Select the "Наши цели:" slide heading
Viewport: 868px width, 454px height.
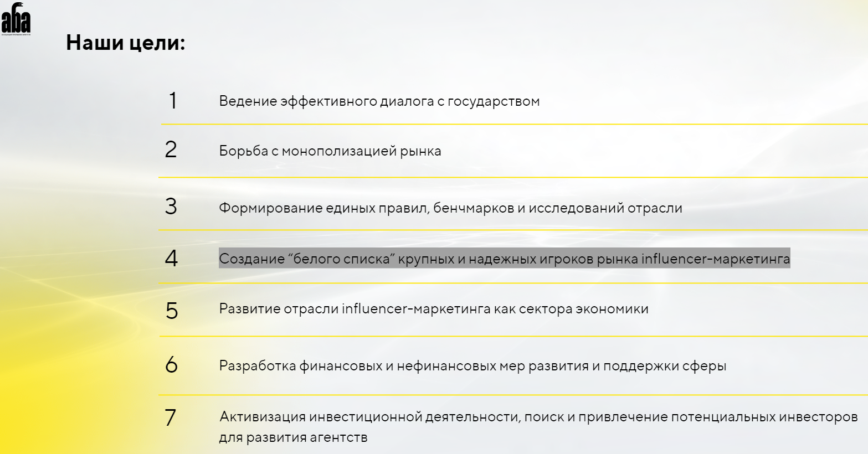(x=126, y=43)
